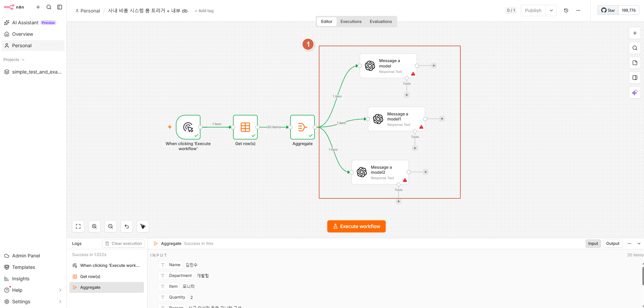Open the AI sparkle assistant icon
This screenshot has height=308, width=644.
[x=635, y=92]
